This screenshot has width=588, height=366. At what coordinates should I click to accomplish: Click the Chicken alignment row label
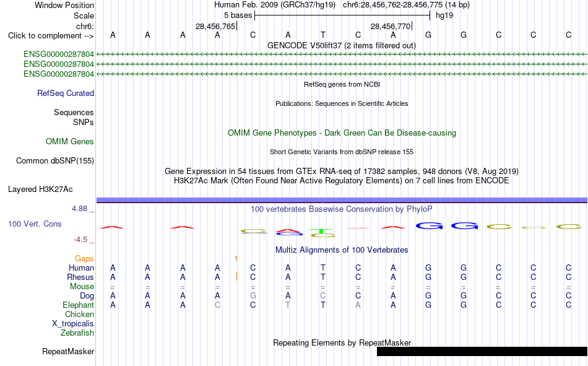(79, 314)
